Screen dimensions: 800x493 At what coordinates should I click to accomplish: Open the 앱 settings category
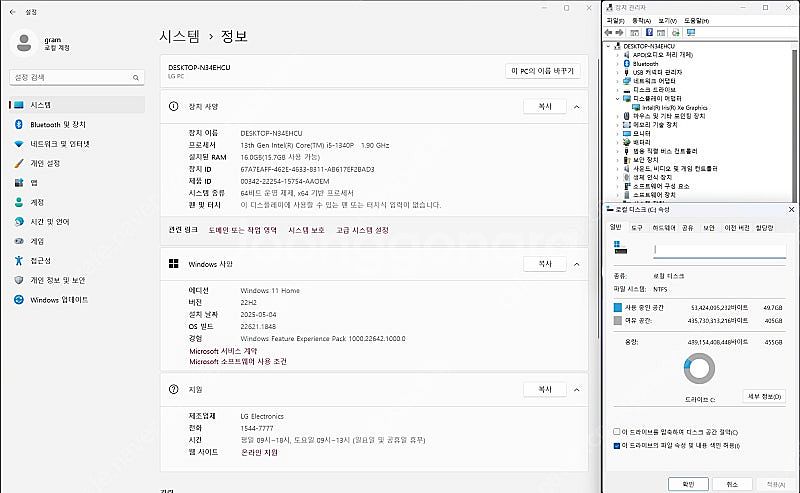coord(77,183)
